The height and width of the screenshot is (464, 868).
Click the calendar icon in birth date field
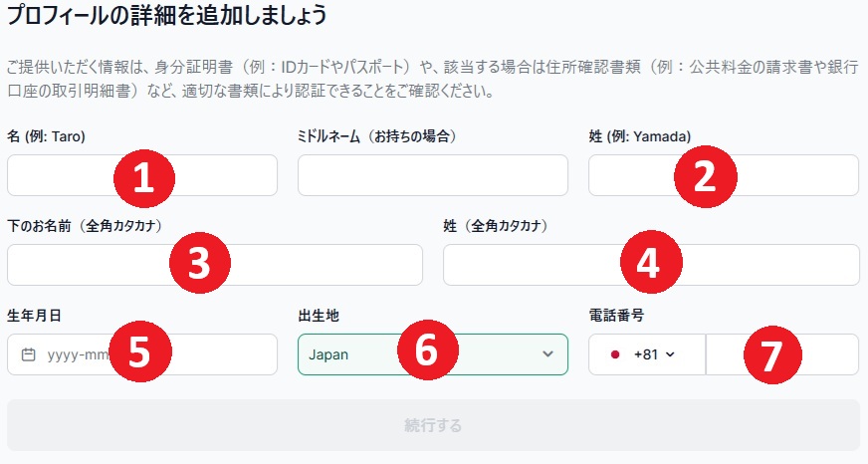[28, 354]
